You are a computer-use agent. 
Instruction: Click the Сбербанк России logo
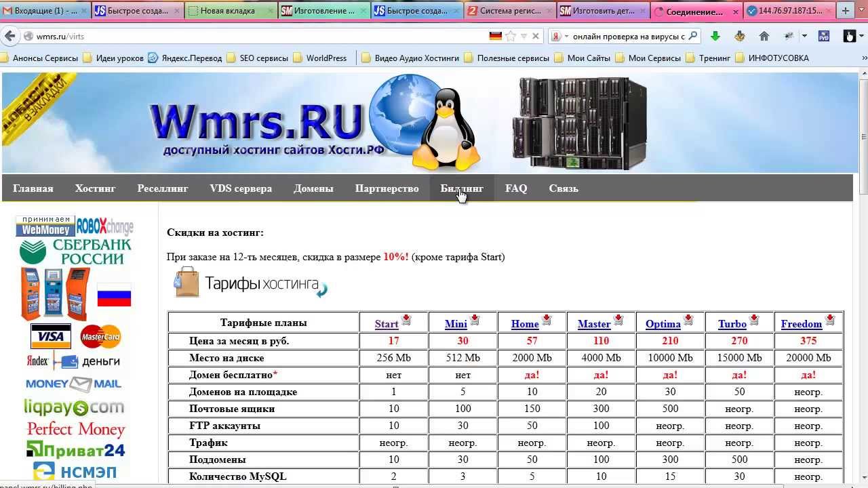click(75, 251)
